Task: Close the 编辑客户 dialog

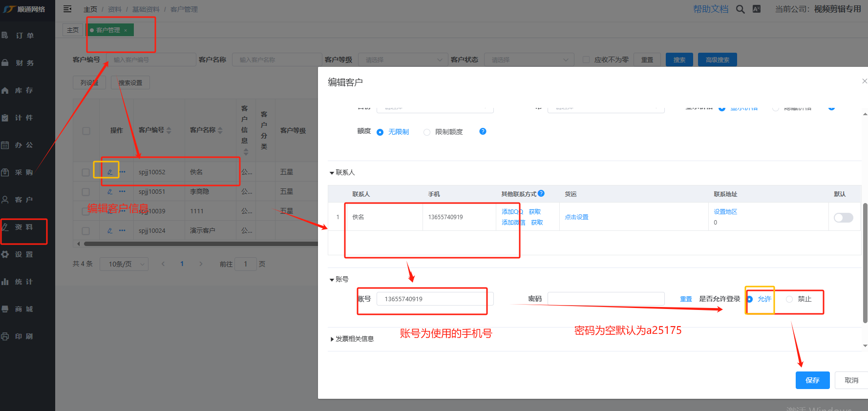Action: point(864,81)
